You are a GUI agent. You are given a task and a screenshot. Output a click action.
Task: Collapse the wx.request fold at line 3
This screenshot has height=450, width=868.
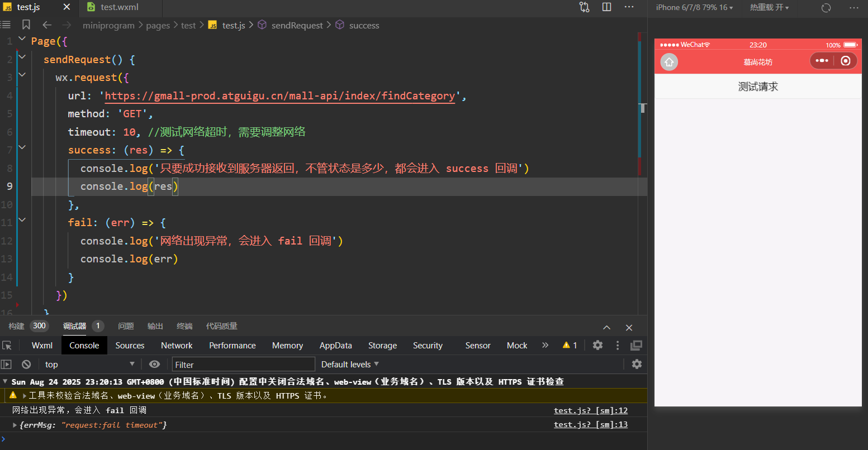(x=22, y=74)
